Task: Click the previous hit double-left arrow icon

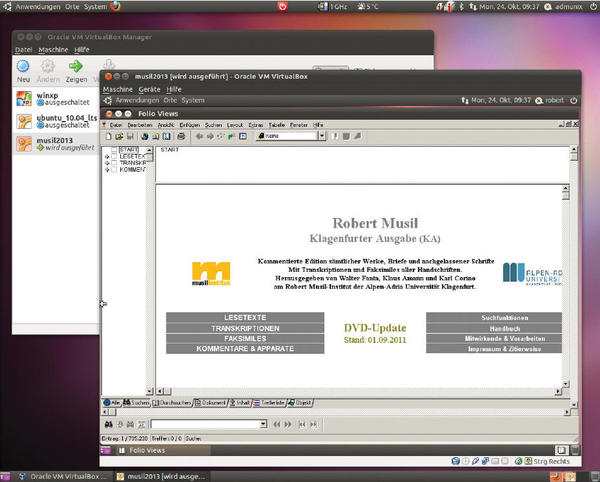Action: tap(277, 424)
